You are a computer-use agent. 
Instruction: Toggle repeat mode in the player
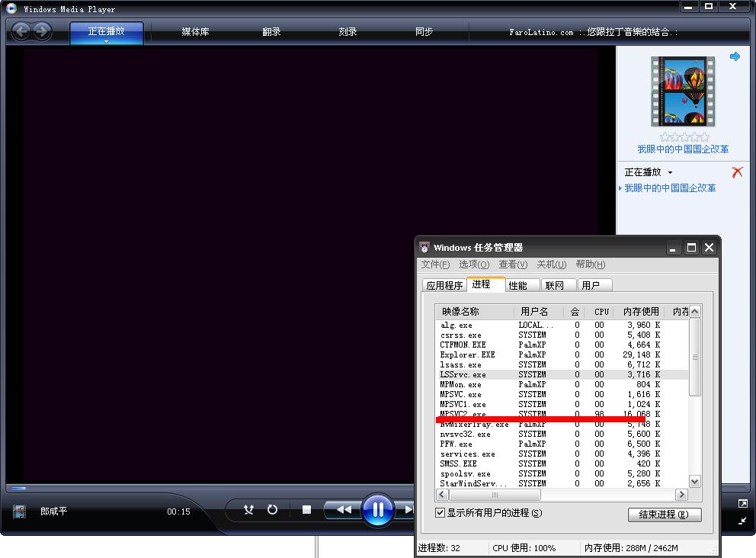[x=272, y=509]
